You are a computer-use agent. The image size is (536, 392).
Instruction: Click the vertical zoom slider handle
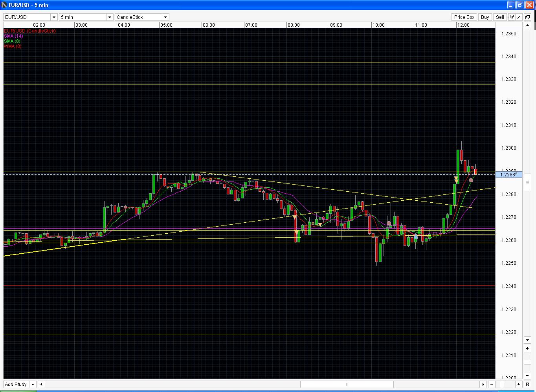(x=527, y=361)
